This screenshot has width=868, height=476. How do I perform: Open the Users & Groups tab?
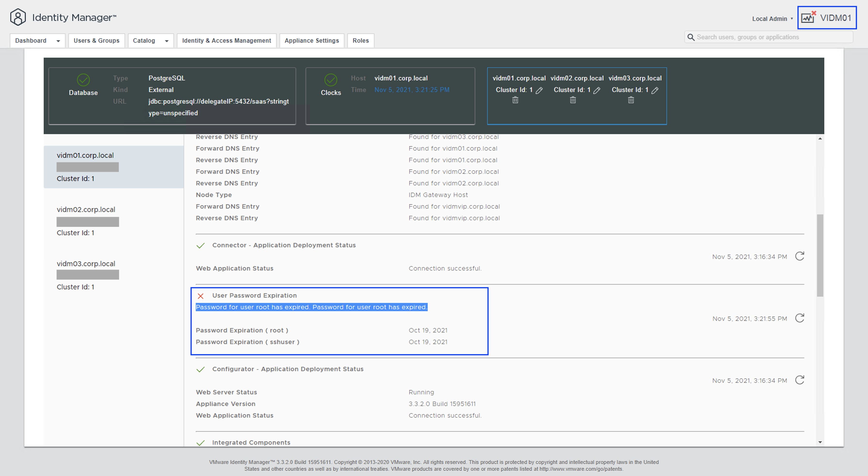(x=96, y=40)
